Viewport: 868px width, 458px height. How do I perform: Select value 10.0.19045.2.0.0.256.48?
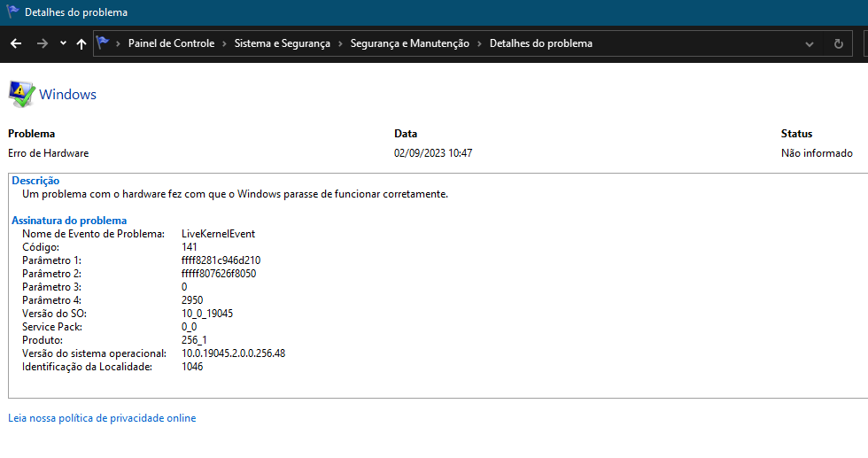pyautogui.click(x=233, y=353)
